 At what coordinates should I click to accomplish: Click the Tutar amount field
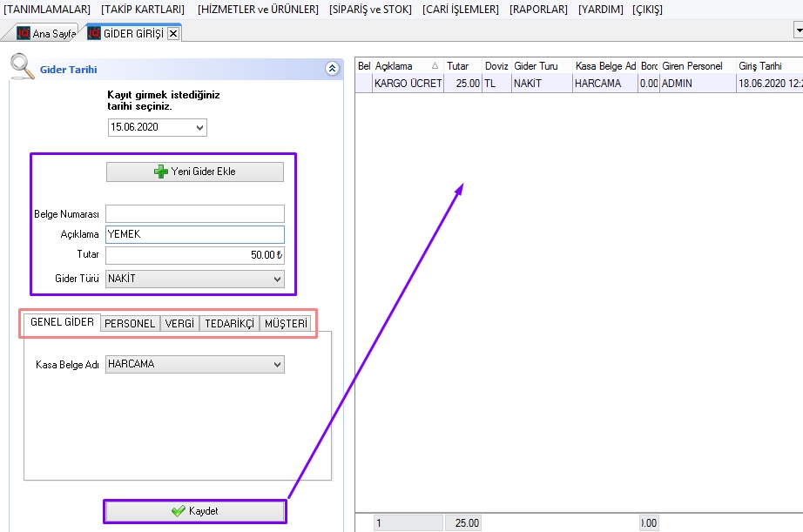coord(195,255)
